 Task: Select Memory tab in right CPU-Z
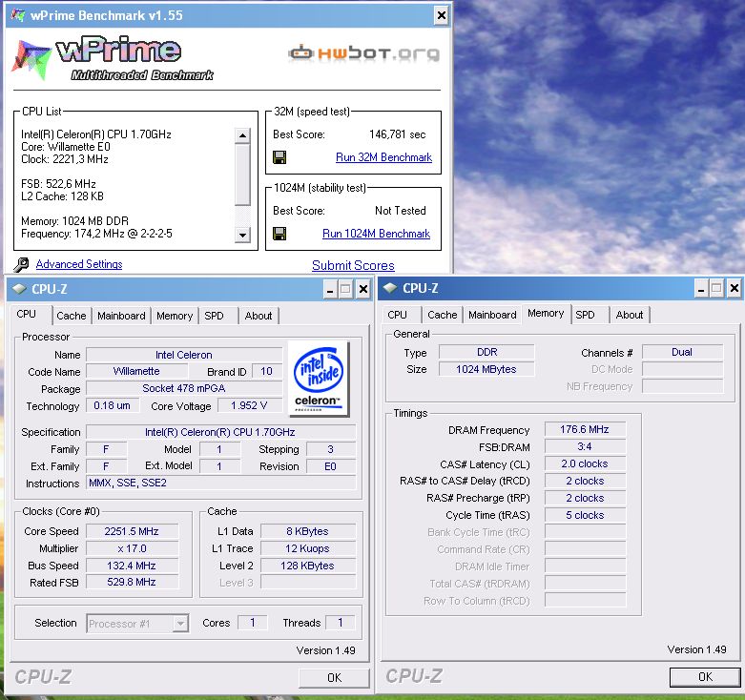point(546,313)
